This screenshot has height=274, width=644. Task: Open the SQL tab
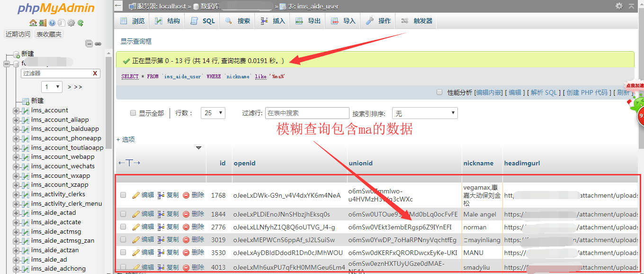203,21
